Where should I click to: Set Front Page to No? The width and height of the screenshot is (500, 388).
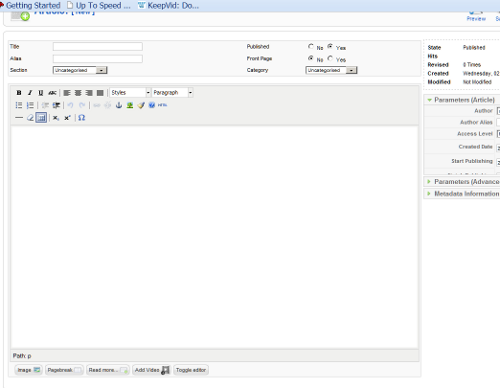[x=311, y=58]
